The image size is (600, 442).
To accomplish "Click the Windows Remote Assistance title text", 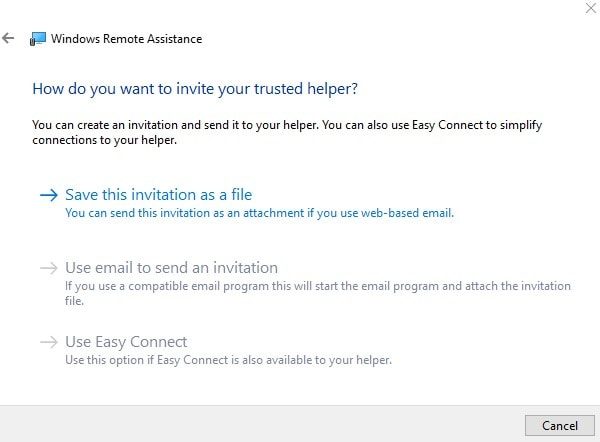I will [126, 39].
